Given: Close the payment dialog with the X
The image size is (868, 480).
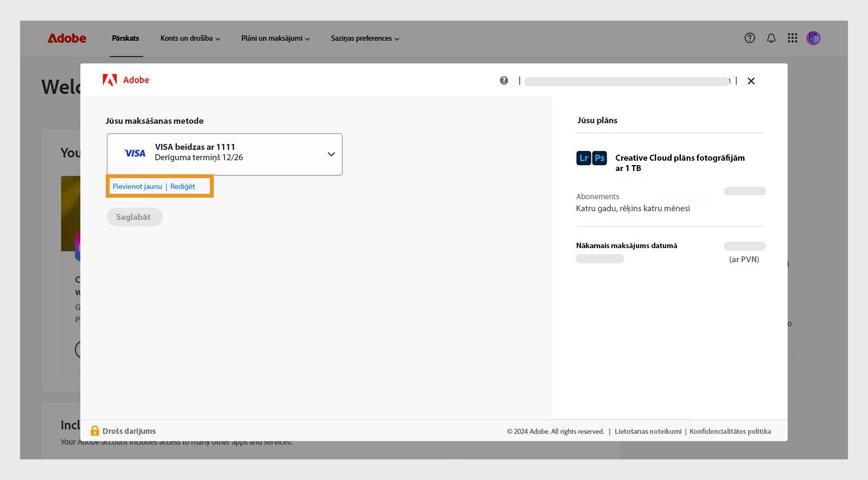Looking at the screenshot, I should 751,81.
